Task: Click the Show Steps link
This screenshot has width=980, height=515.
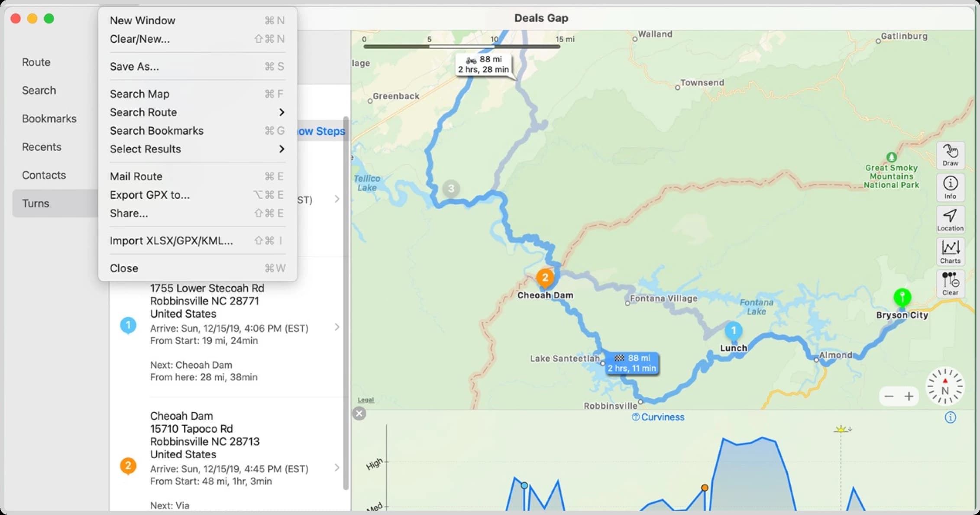Action: [x=321, y=131]
